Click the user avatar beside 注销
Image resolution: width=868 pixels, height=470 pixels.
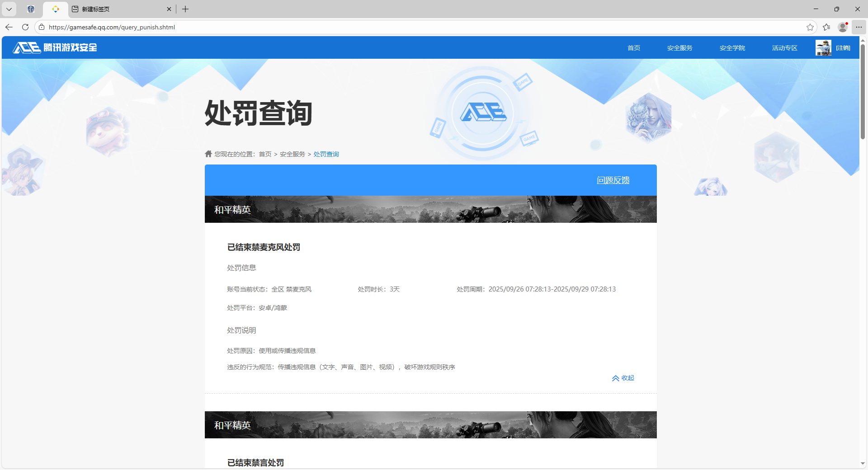pyautogui.click(x=823, y=47)
